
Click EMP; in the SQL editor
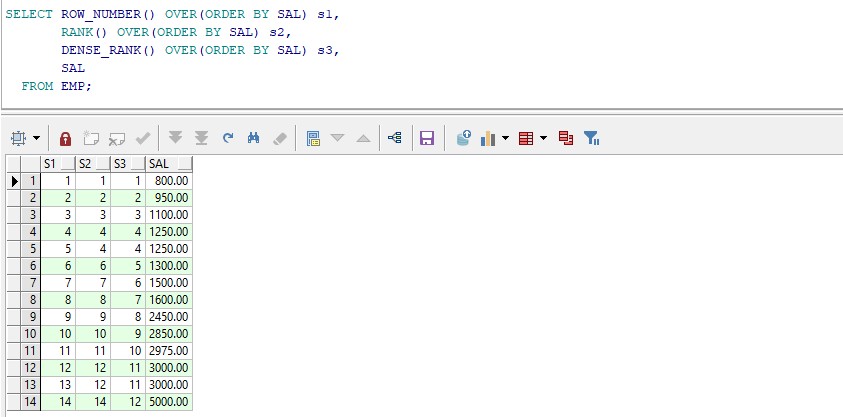[x=76, y=85]
